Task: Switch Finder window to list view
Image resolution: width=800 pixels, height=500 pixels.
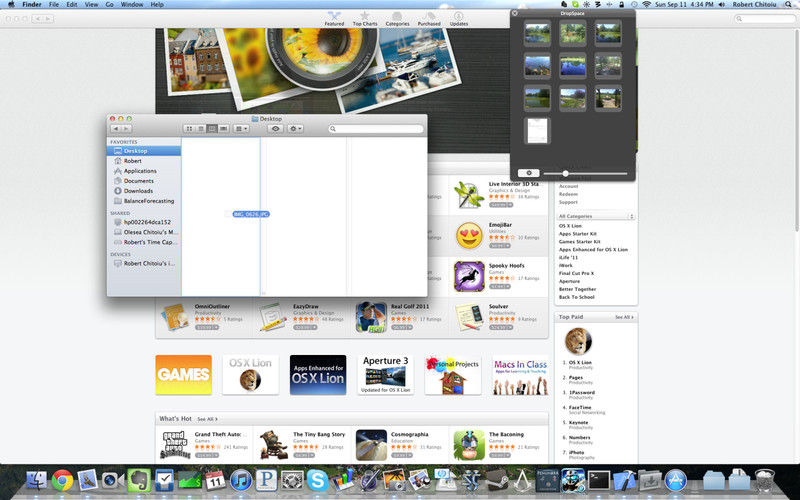Action: click(x=201, y=129)
